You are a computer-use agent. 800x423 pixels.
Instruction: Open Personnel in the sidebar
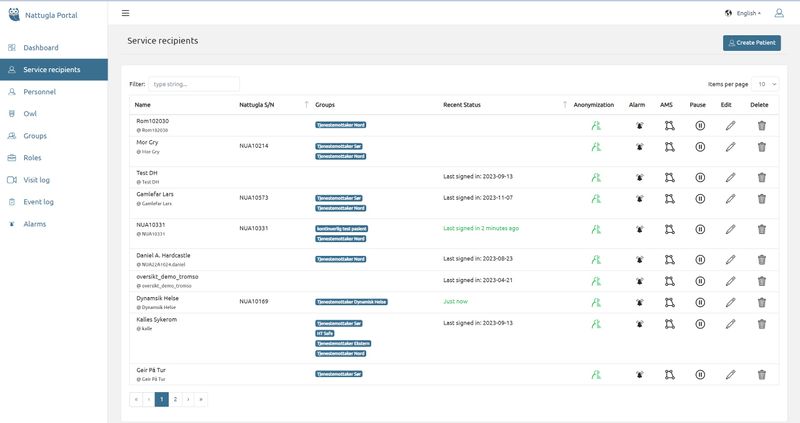[x=39, y=91]
